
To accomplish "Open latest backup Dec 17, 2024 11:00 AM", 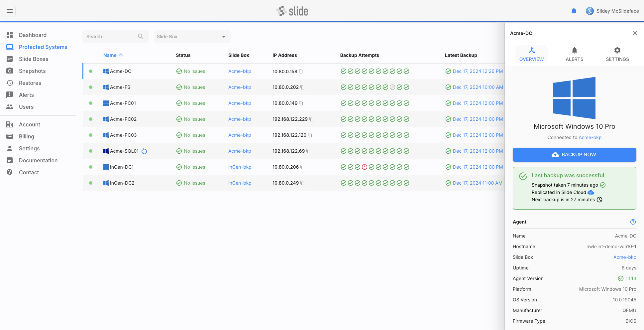I will (478, 183).
